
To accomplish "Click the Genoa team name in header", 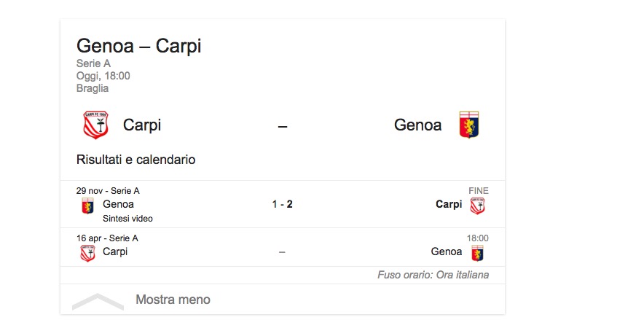I will [x=417, y=125].
